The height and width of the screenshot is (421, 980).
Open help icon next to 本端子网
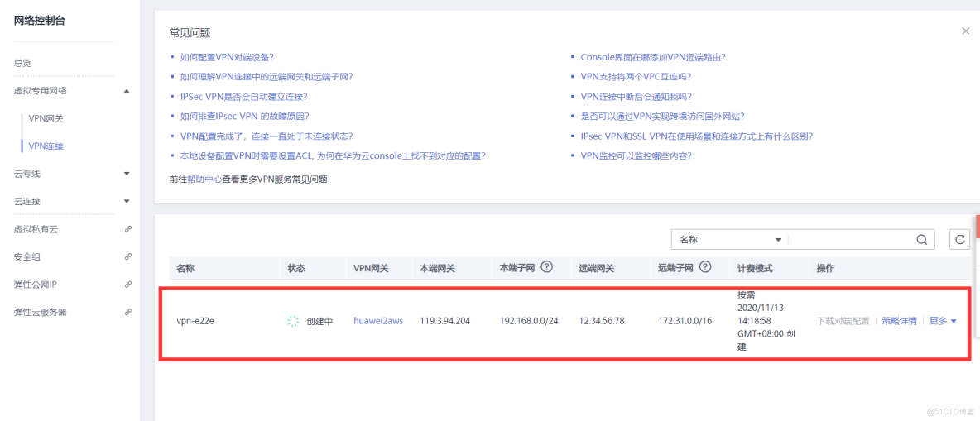click(x=547, y=267)
